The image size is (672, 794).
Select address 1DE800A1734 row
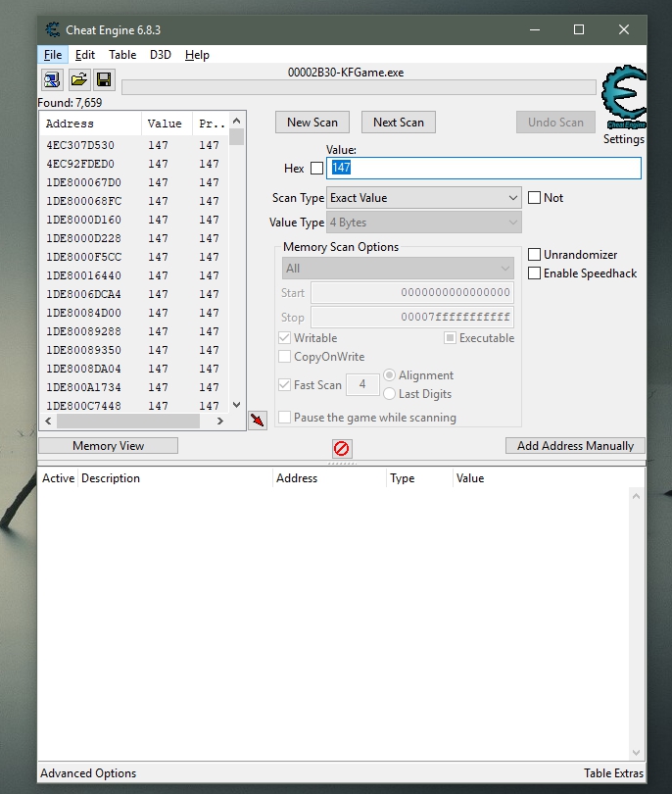tap(134, 387)
